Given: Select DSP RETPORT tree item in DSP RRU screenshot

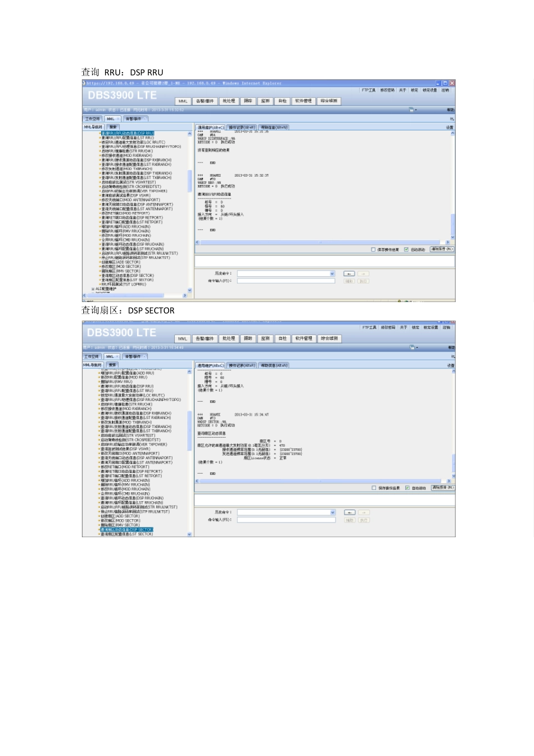Looking at the screenshot, I should click(132, 218).
